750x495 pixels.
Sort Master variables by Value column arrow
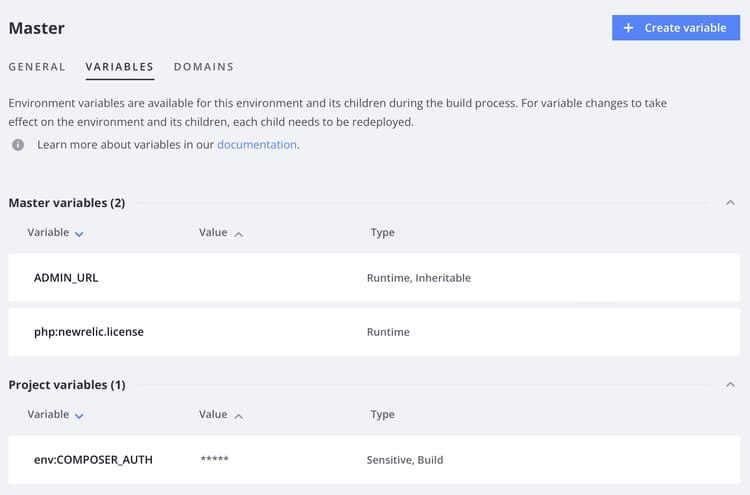pos(238,234)
